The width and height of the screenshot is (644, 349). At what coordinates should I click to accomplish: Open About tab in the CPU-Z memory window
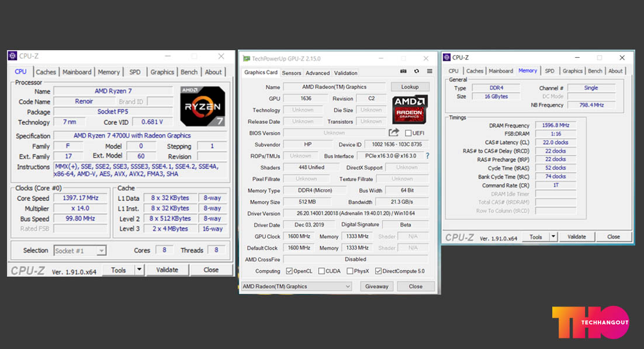tap(615, 71)
